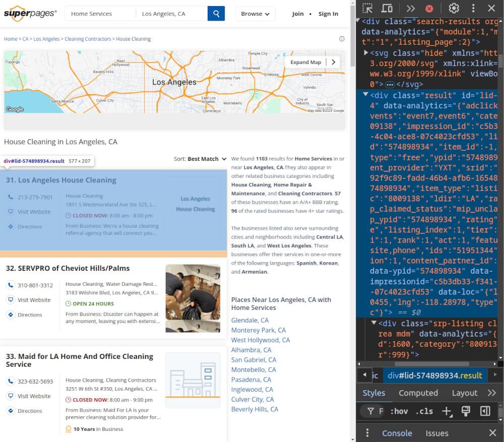Open the DevTools customization three-dot menu

[x=473, y=8]
